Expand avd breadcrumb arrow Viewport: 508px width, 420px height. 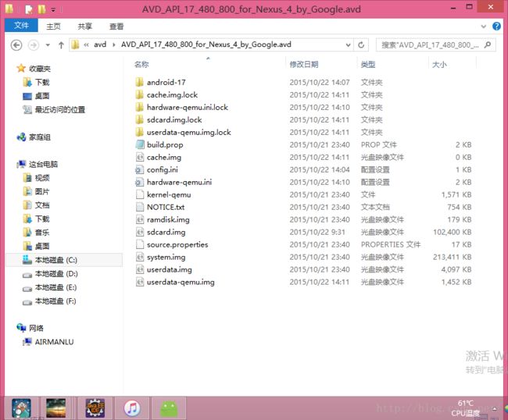[x=114, y=44]
